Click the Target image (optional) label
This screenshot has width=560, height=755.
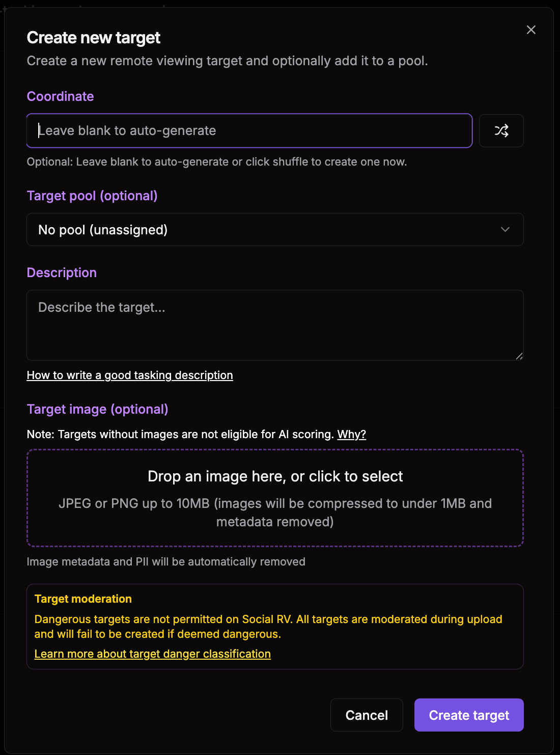point(98,410)
